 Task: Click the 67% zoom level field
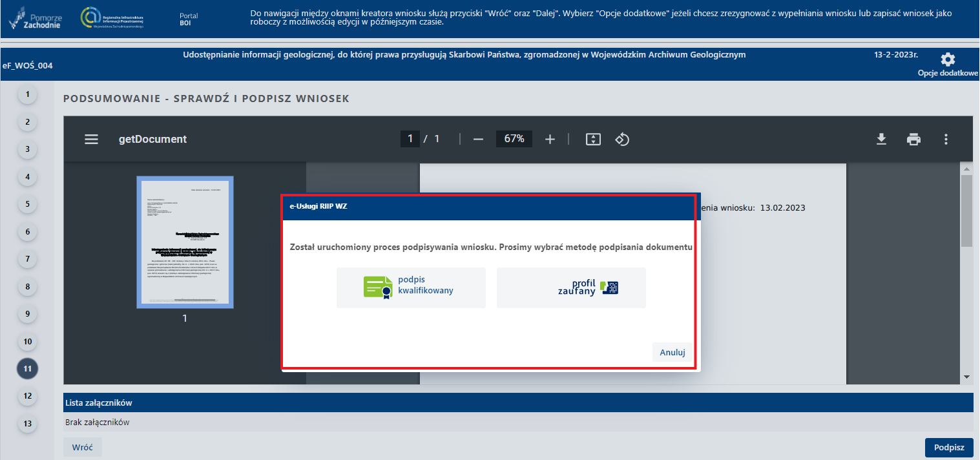point(514,139)
